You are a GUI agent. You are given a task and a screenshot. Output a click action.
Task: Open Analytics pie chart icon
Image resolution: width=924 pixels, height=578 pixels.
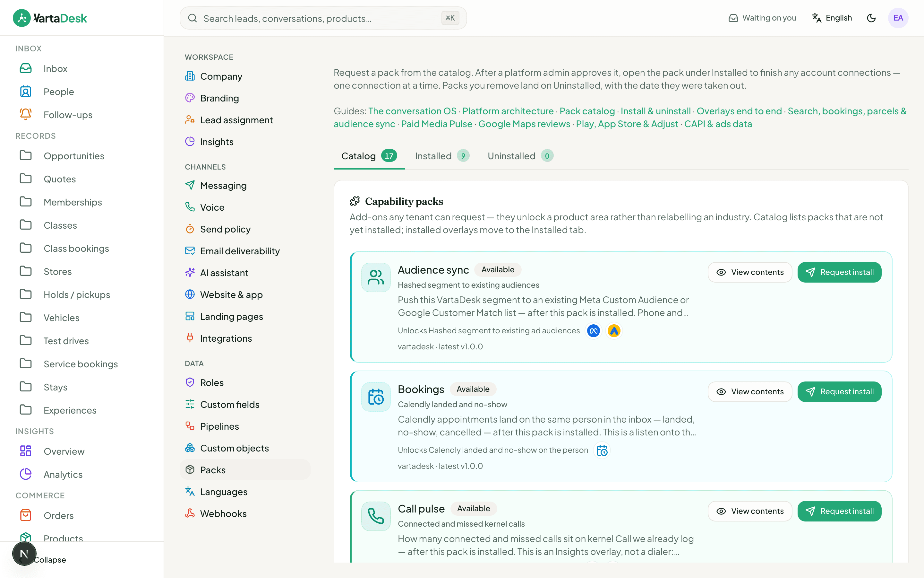[26, 474]
